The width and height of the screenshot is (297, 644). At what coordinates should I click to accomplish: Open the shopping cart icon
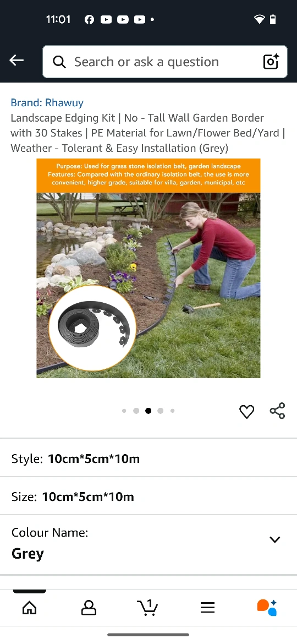click(x=148, y=608)
